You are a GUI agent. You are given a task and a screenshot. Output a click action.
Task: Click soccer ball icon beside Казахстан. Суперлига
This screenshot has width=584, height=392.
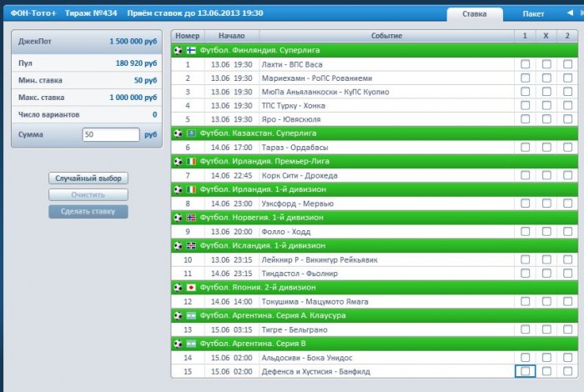pos(178,133)
